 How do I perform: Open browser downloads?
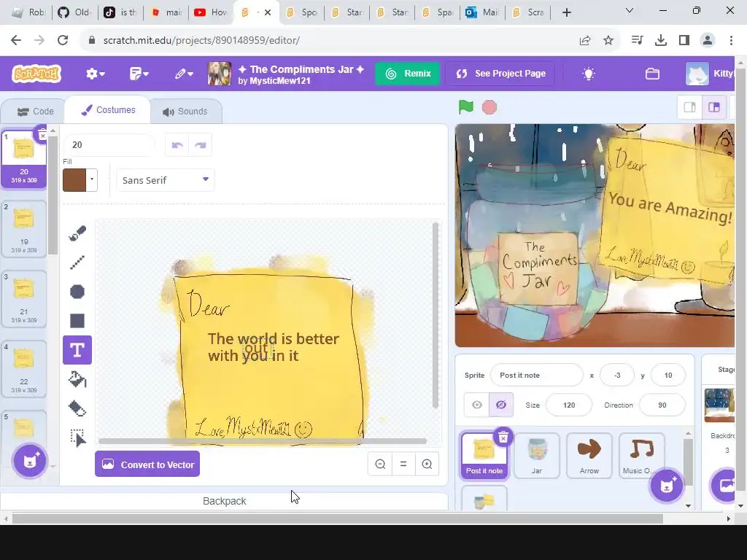coord(660,41)
